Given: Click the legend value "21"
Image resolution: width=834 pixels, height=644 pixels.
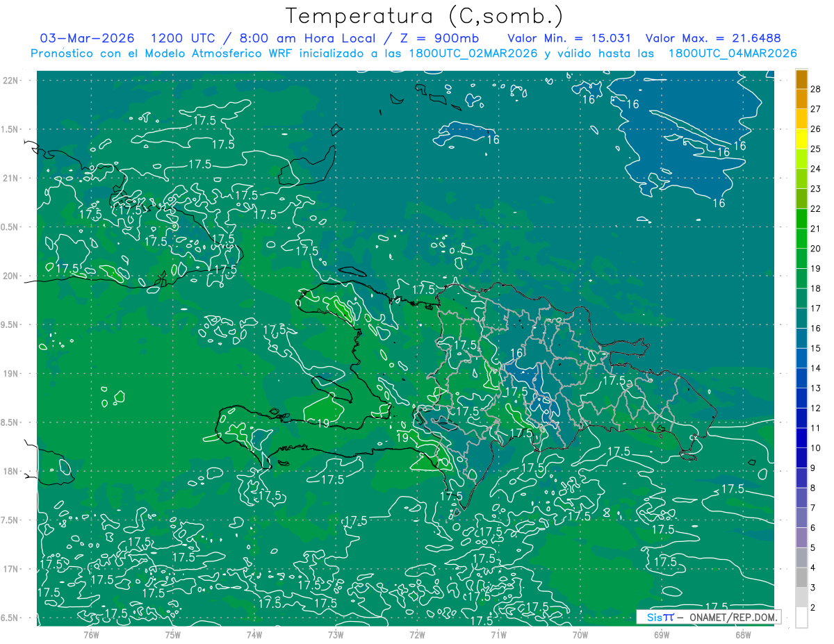Looking at the screenshot, I should click(815, 229).
